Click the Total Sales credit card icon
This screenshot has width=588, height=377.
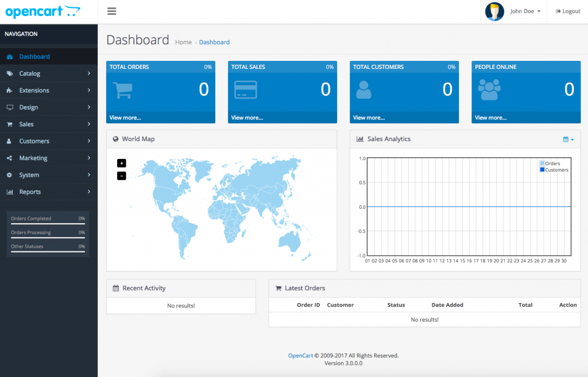246,90
